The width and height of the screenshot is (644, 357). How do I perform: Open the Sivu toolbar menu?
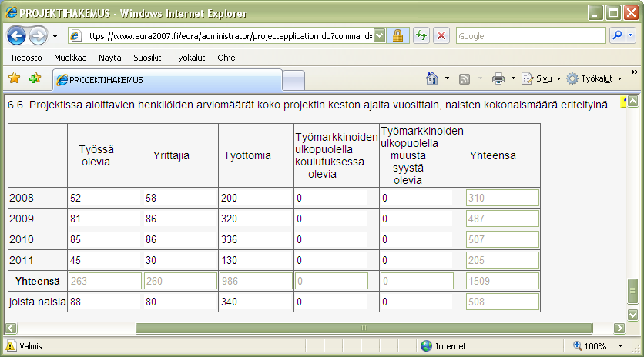pyautogui.click(x=541, y=78)
